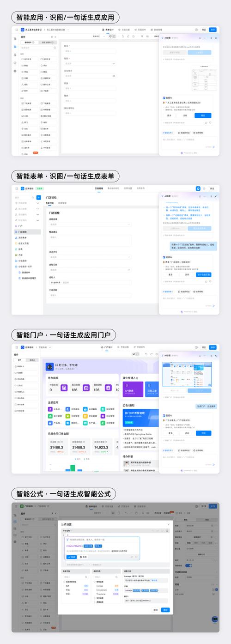Click 取消 in the 公式设置 dialog

155,610
